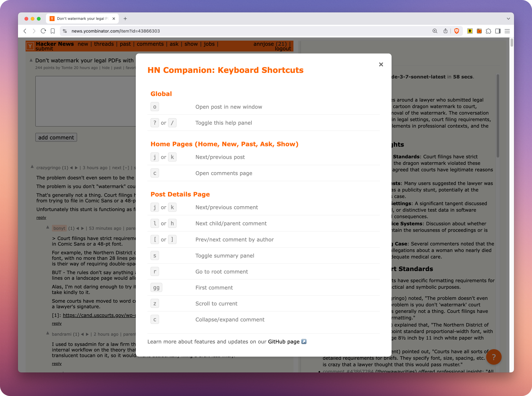
Task: Click the zoom magnifier icon in address bar
Action: (435, 31)
